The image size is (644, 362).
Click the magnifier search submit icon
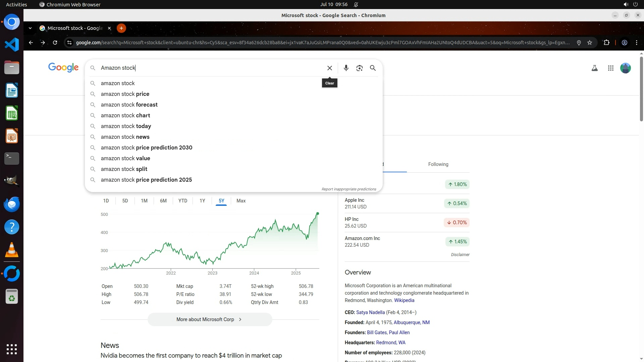373,68
